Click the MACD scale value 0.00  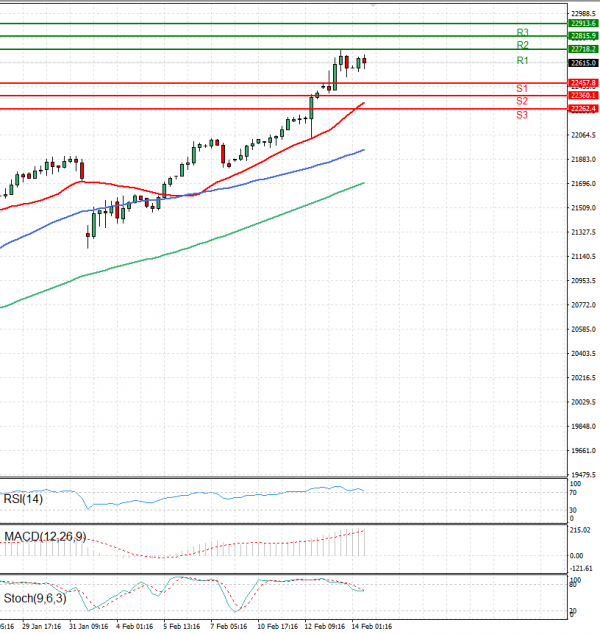point(576,556)
